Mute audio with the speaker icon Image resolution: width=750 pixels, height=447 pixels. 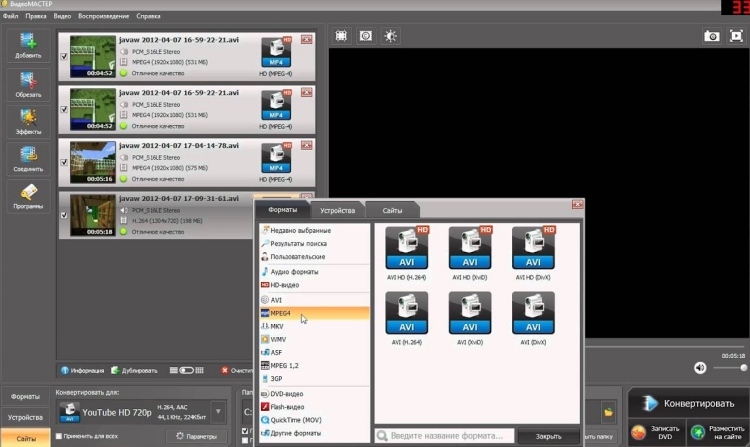click(x=700, y=368)
